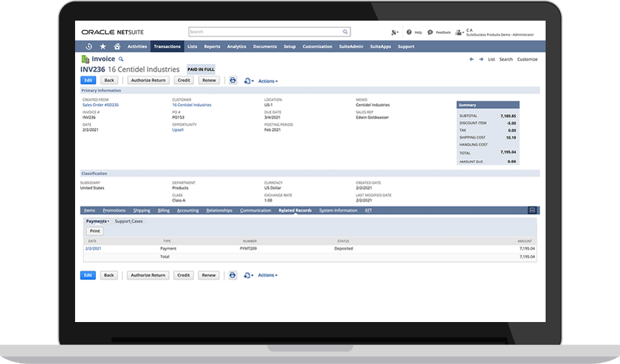Viewport: 620px width, 364px height.
Task: Click the Search link at top right
Action: [506, 59]
